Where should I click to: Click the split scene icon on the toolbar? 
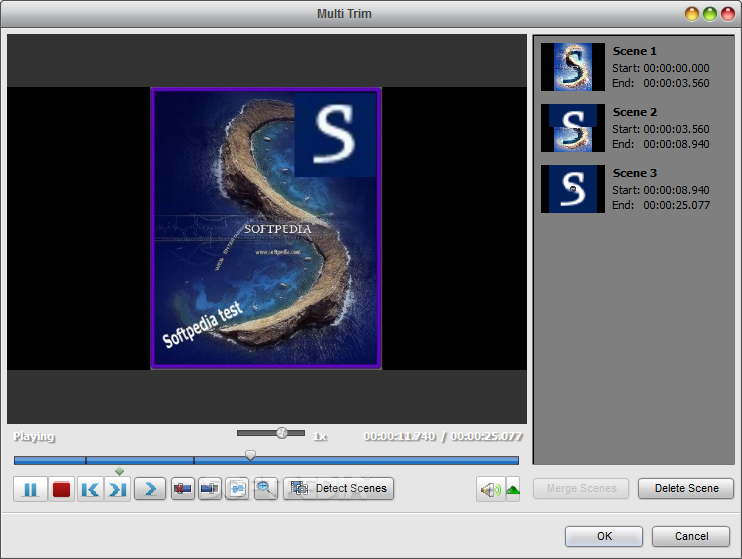point(210,488)
